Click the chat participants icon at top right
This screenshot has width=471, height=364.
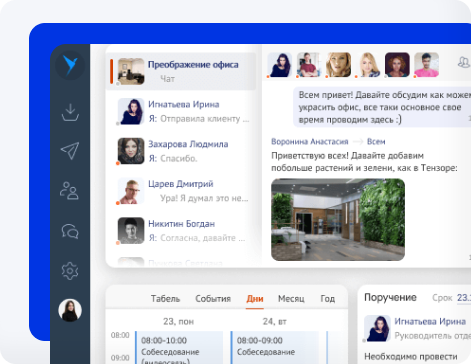click(463, 62)
